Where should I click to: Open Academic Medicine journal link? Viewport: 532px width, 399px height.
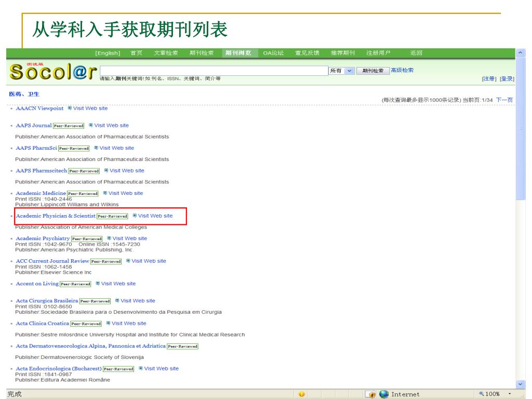(x=41, y=193)
